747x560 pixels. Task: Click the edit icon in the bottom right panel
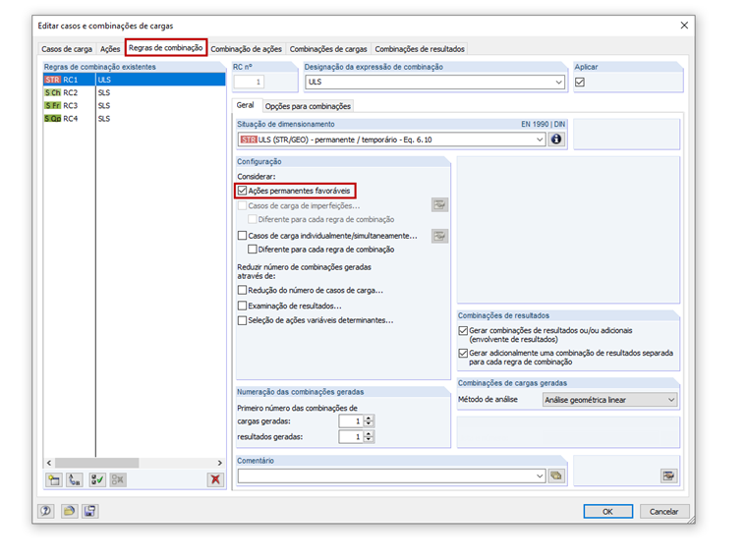coord(669,476)
